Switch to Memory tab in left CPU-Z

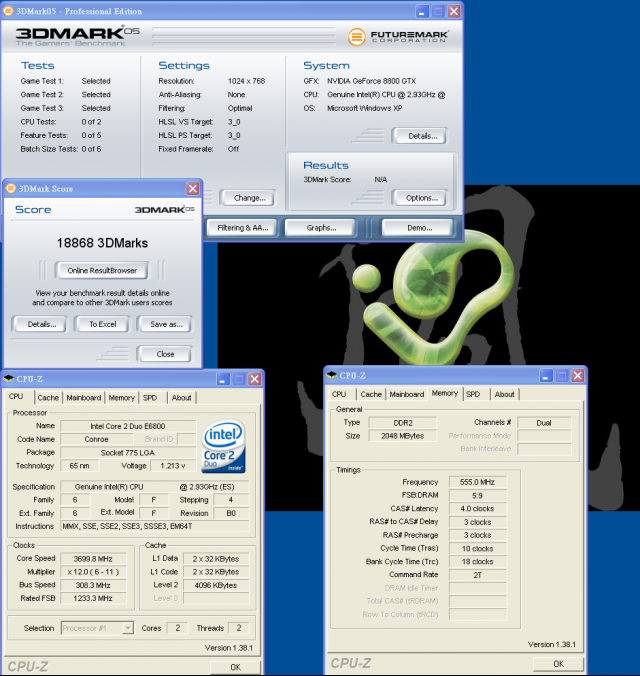pyautogui.click(x=122, y=397)
